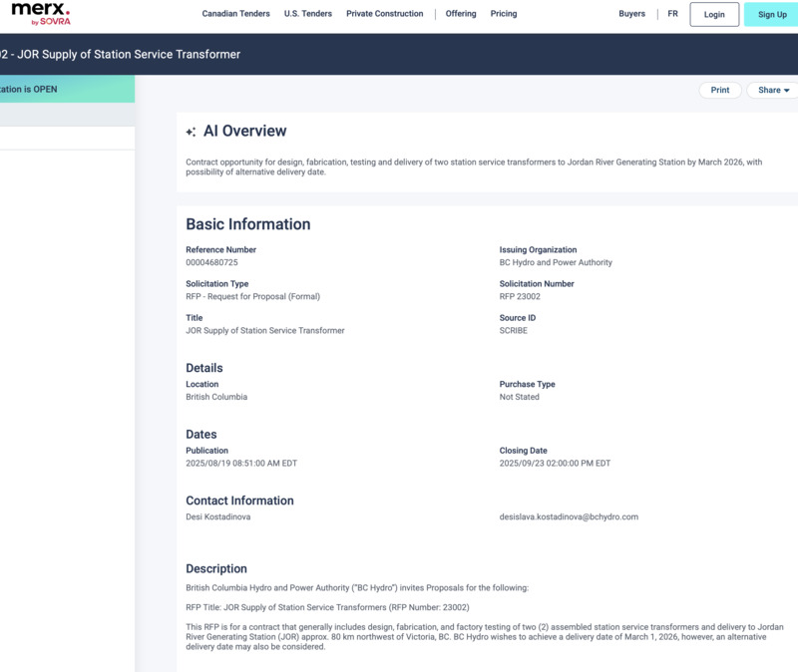
Task: Click the Solicitation Type label
Action: [x=216, y=284]
